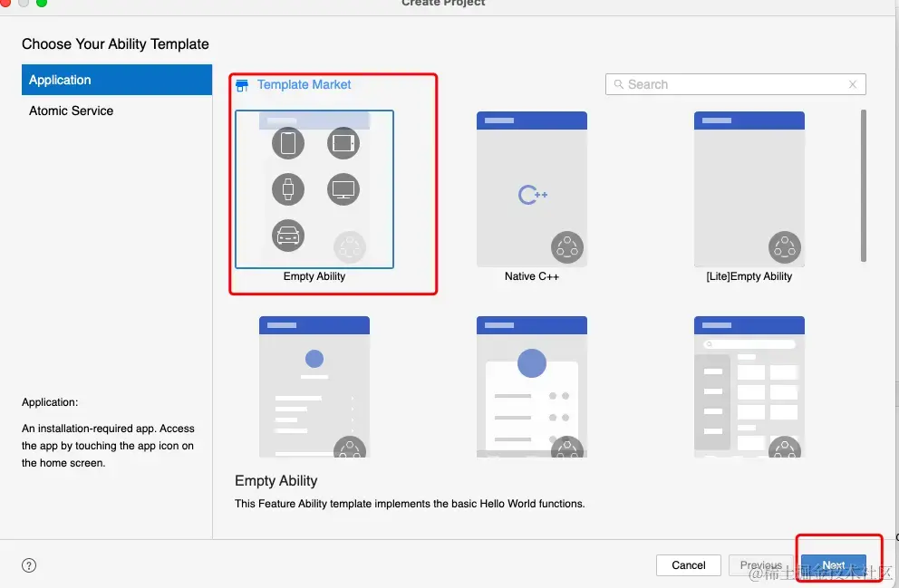Click the Empty Ability caption under the thumbnail

click(x=314, y=276)
